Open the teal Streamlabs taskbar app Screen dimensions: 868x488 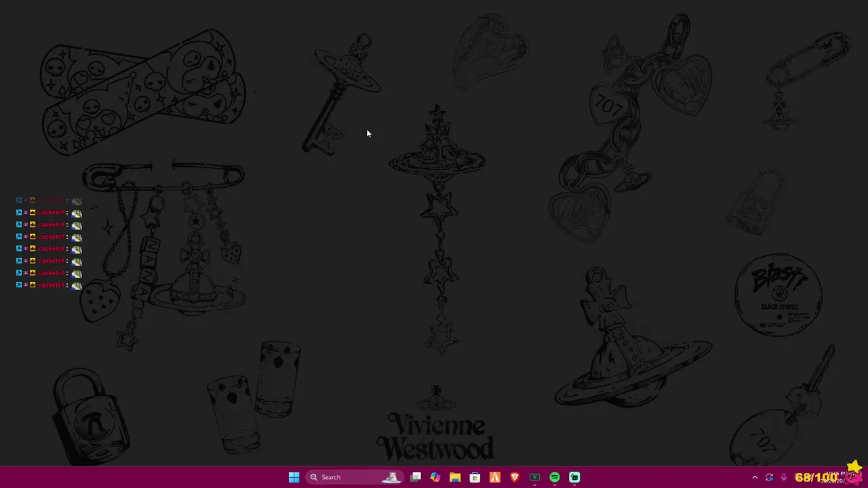click(574, 477)
